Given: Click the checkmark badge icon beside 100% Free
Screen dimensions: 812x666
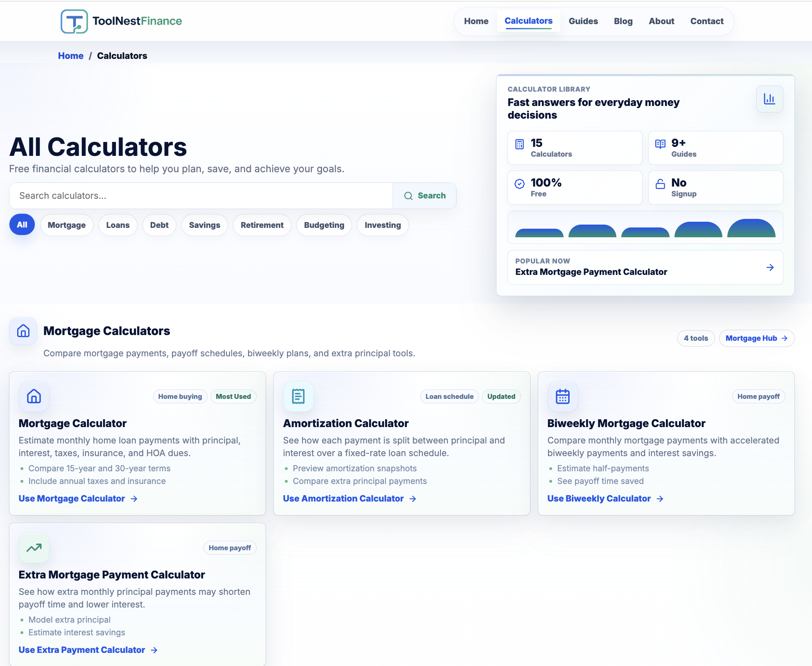Looking at the screenshot, I should (519, 184).
